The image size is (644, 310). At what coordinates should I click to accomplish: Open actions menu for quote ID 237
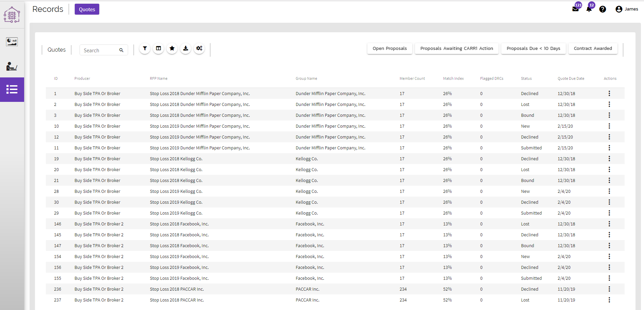click(609, 300)
